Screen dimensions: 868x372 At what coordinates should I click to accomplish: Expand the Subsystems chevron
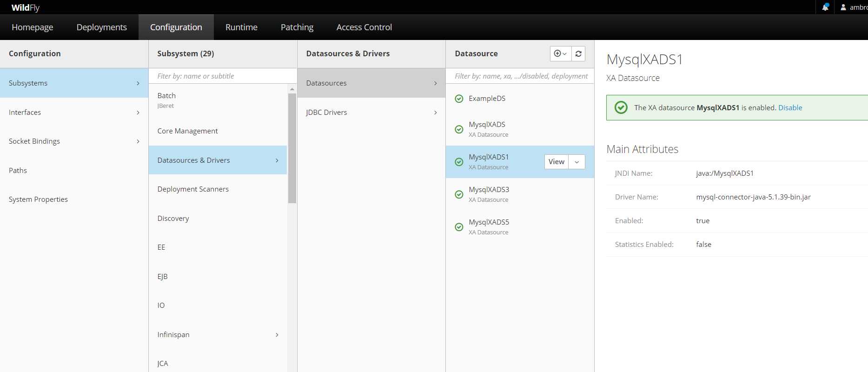click(x=138, y=83)
